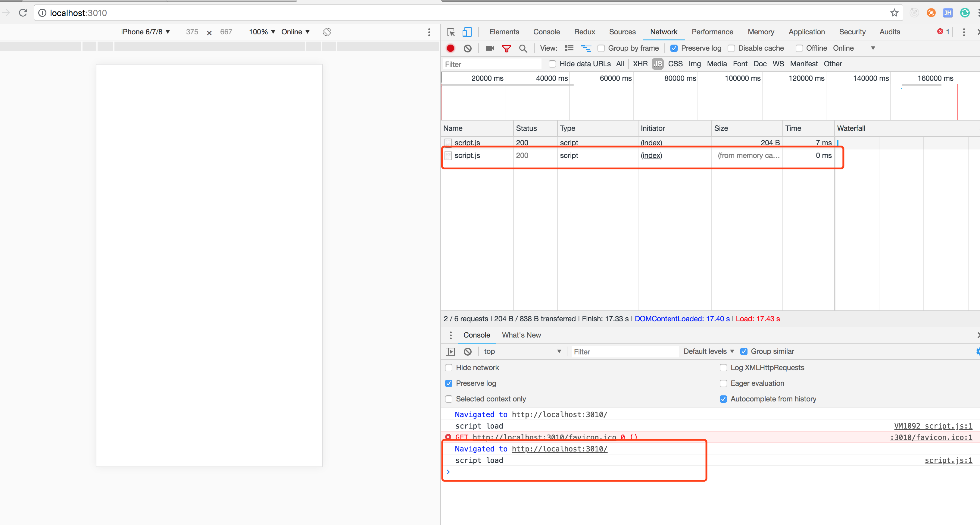Toggle the network filter funnel icon
The height and width of the screenshot is (525, 980).
[506, 48]
